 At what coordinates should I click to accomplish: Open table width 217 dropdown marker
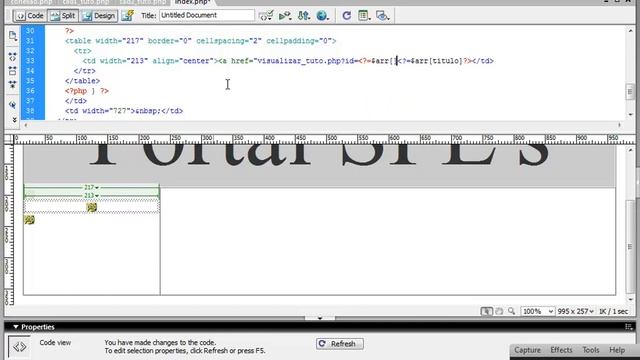(x=91, y=187)
